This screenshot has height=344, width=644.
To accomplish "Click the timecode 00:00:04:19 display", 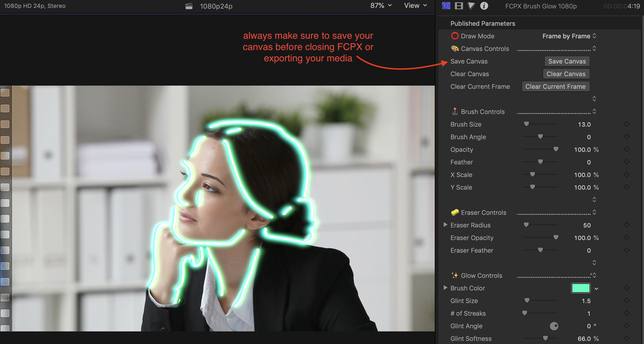I will [x=622, y=6].
